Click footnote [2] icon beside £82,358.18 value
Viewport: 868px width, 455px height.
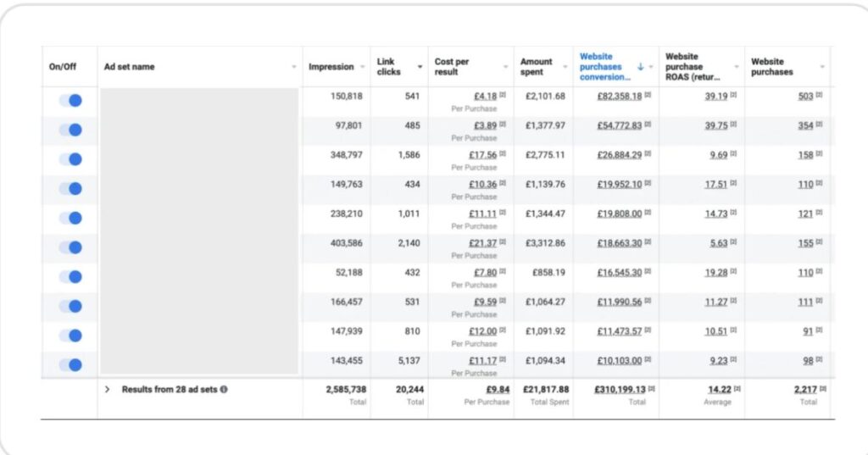pyautogui.click(x=648, y=97)
